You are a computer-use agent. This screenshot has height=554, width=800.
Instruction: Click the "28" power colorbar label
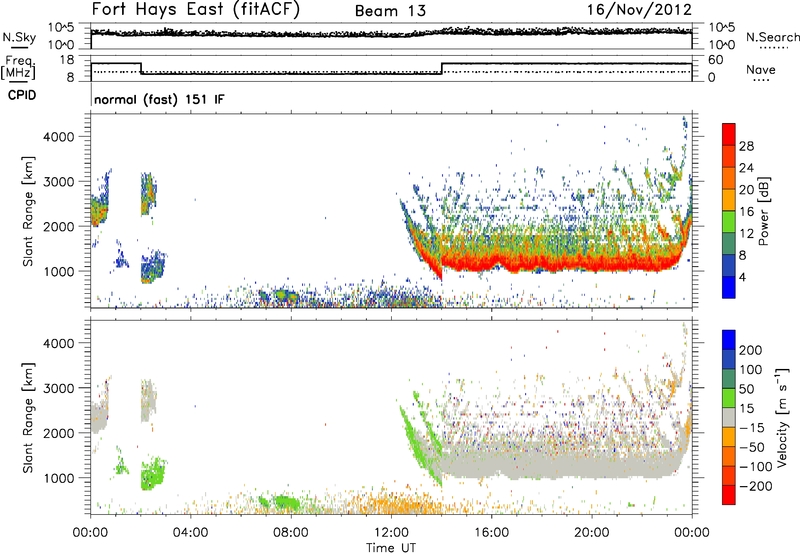click(x=746, y=146)
